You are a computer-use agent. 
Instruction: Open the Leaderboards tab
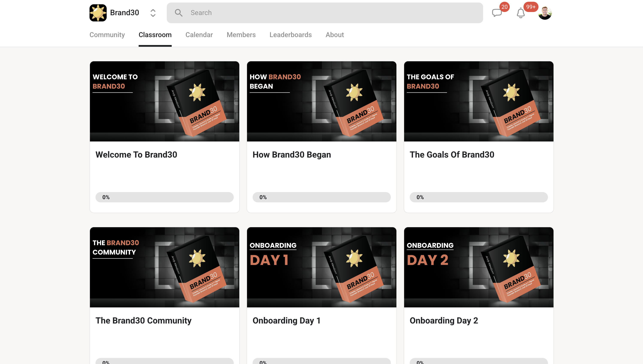(290, 35)
